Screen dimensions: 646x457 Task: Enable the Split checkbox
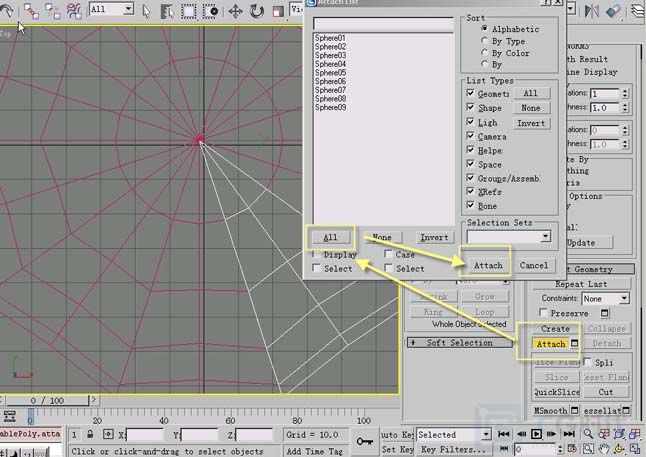(587, 362)
